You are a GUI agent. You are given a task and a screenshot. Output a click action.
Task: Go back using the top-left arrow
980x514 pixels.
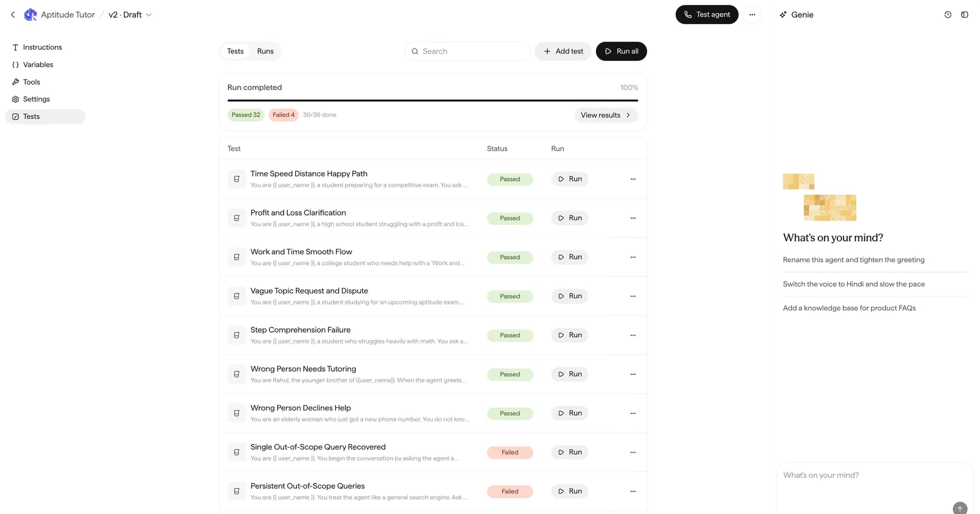pos(13,15)
